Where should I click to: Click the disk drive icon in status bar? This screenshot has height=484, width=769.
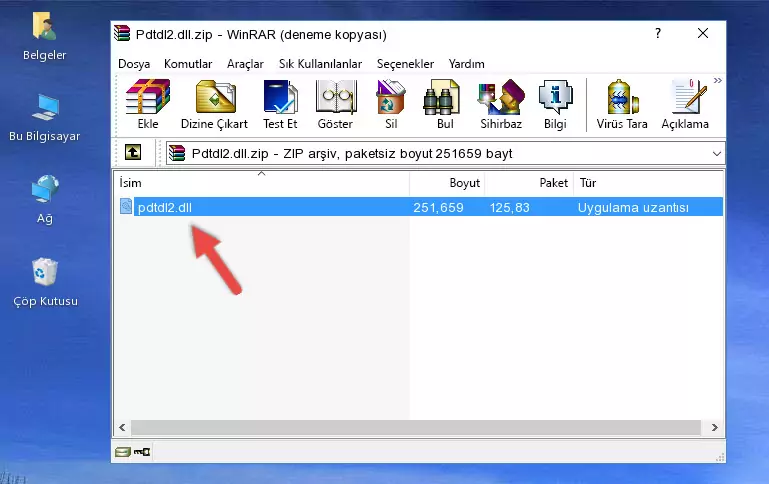coord(123,452)
